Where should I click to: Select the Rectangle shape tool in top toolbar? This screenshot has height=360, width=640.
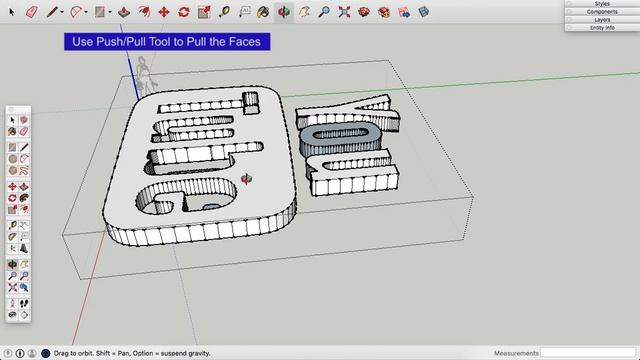[100, 12]
